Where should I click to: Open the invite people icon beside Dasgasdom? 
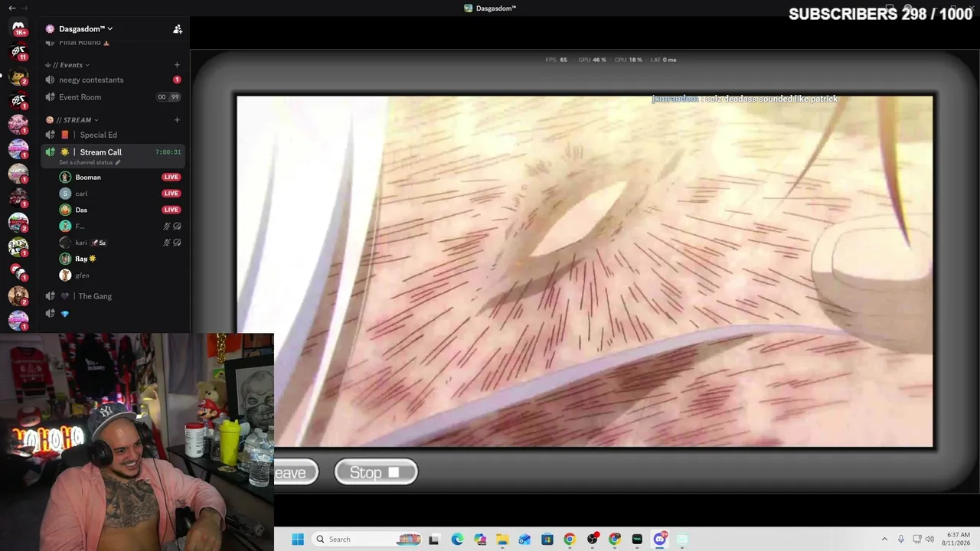click(178, 29)
